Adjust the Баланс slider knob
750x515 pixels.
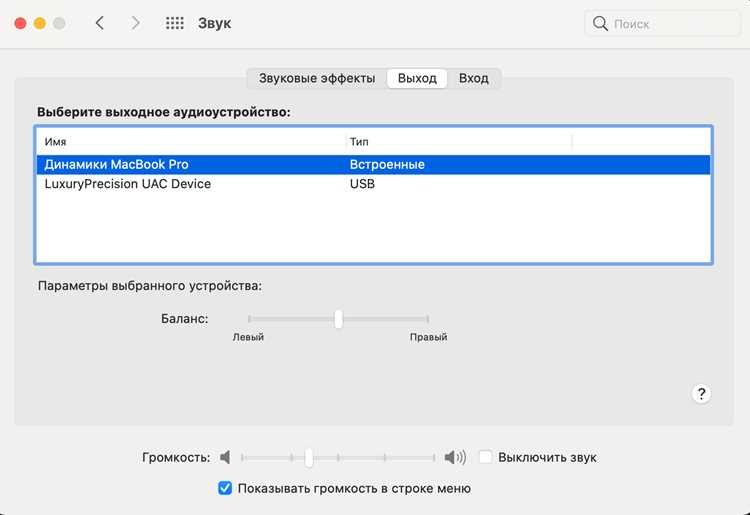(338, 319)
